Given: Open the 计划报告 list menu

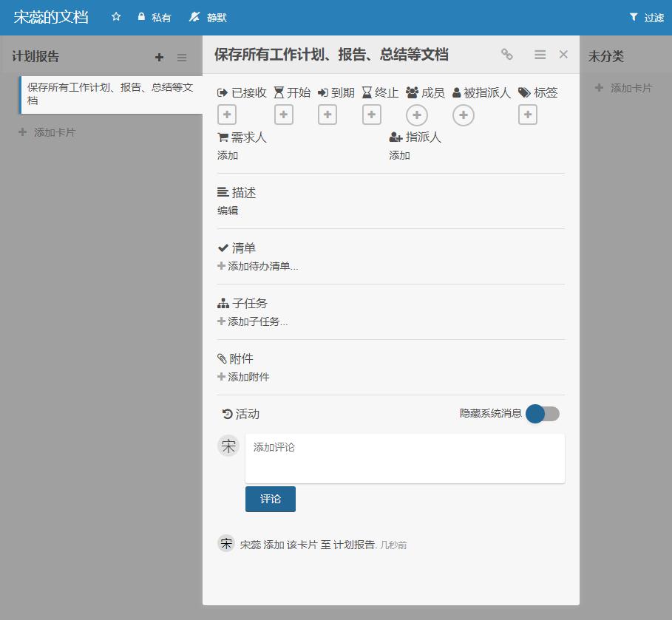Looking at the screenshot, I should point(182,57).
